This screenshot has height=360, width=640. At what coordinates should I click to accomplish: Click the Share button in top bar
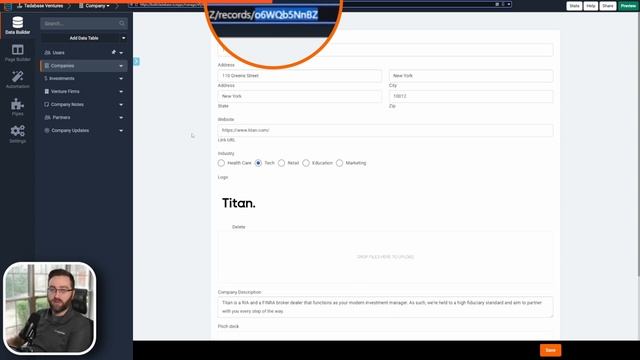[x=607, y=6]
